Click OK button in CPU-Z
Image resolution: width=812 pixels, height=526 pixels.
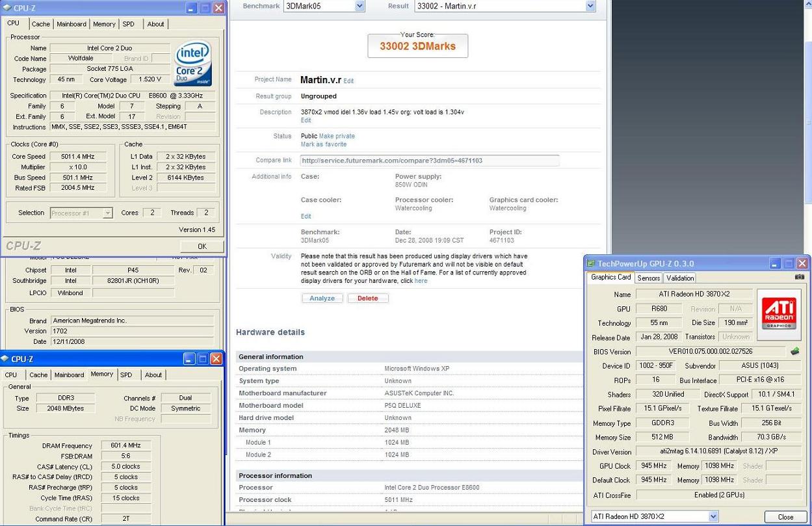pyautogui.click(x=202, y=246)
